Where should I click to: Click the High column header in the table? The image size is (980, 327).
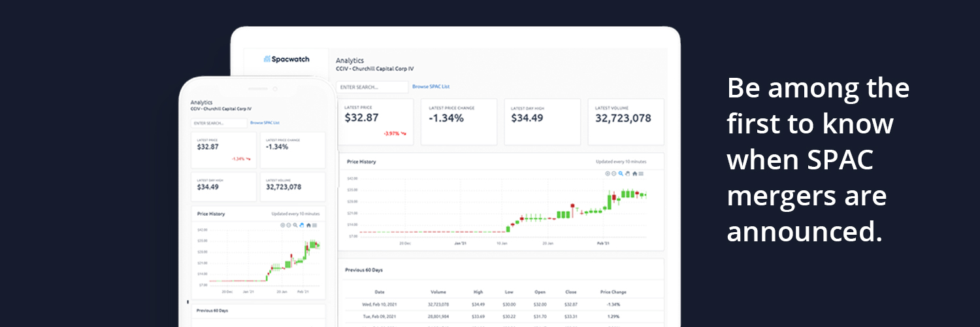tap(479, 292)
